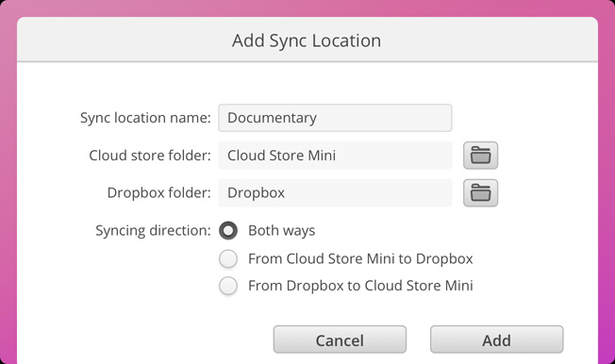
Task: Click the Cloud Store Mini folder field
Action: click(x=335, y=156)
